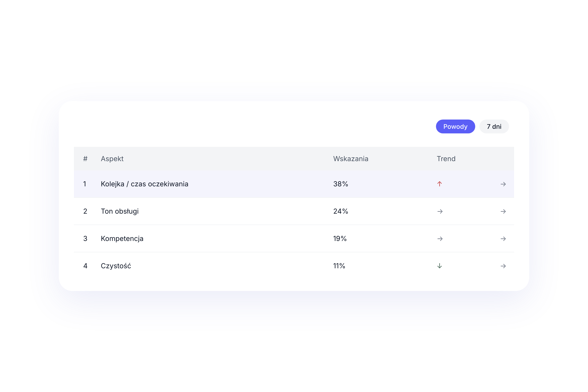This screenshot has height=392, width=588.
Task: Select the Ton obsługi aspect text
Action: point(120,212)
